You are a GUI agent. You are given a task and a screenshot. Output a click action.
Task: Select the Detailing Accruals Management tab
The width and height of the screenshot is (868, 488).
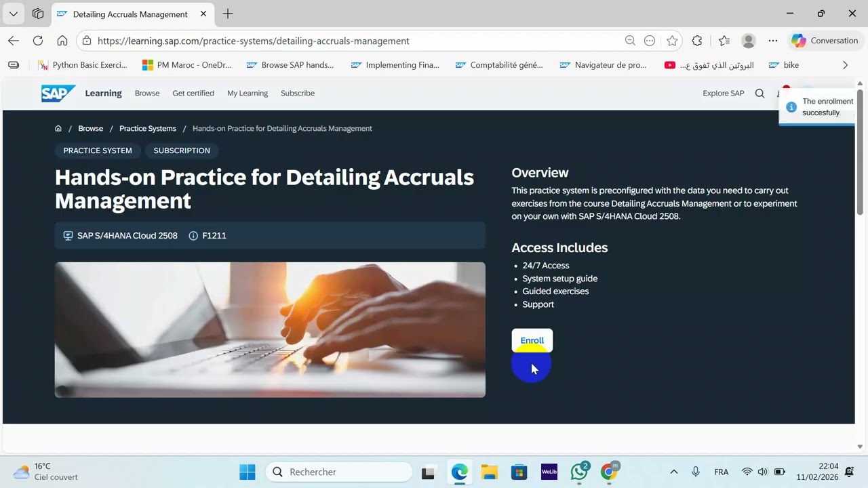click(130, 14)
